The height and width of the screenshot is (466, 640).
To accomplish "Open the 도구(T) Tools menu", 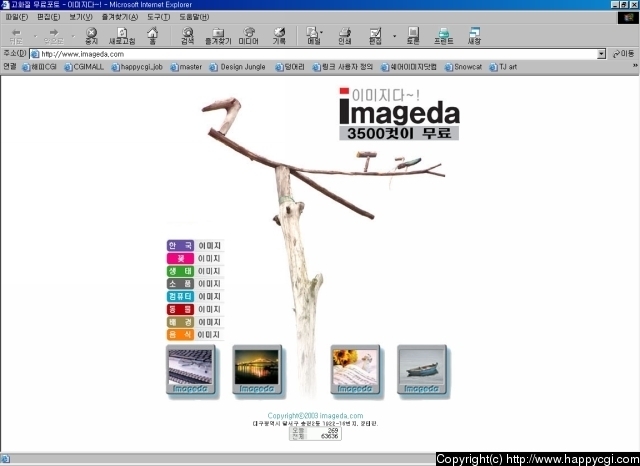I will 158,17.
